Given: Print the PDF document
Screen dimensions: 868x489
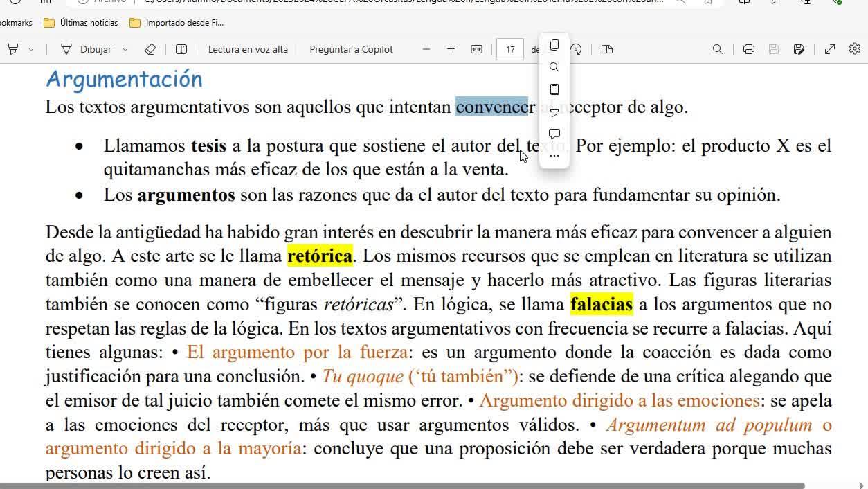Looking at the screenshot, I should 748,49.
